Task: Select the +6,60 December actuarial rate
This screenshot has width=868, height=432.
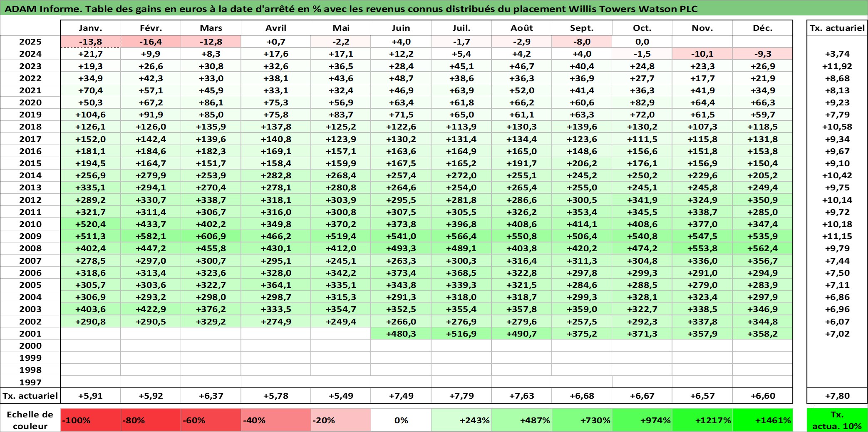Action: pyautogui.click(x=763, y=396)
